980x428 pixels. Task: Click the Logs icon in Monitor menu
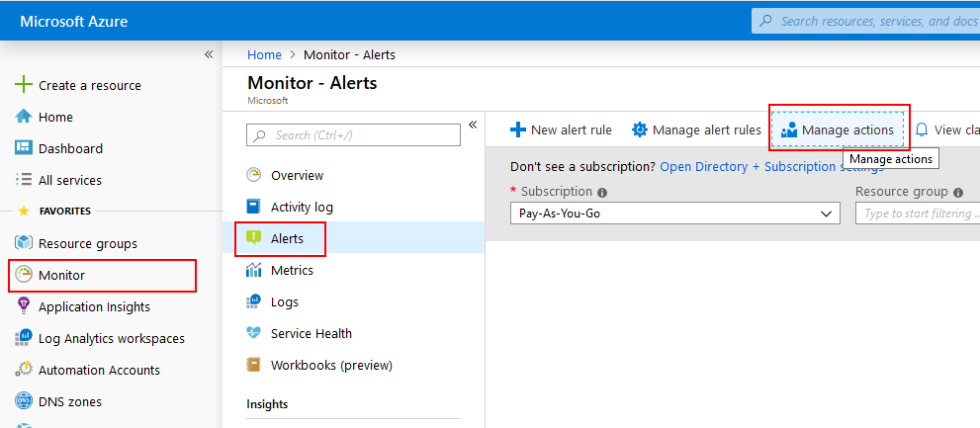point(253,301)
